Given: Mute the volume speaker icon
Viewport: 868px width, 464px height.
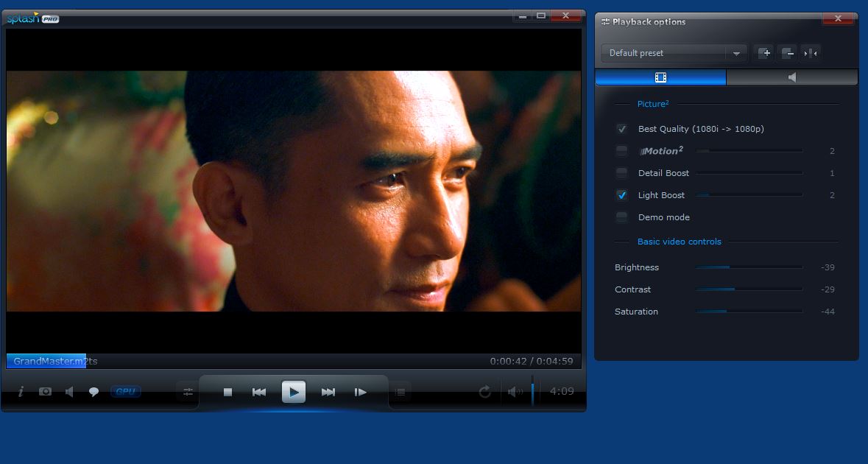Looking at the screenshot, I should pyautogui.click(x=515, y=392).
